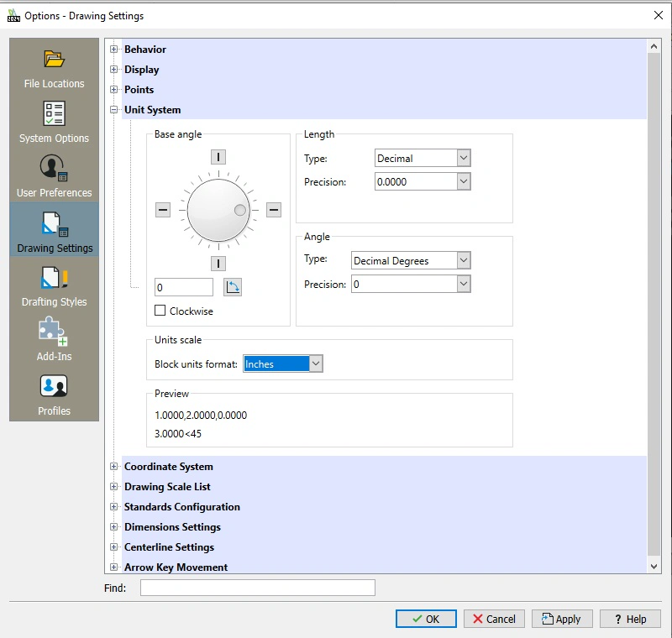672x638 pixels.
Task: Click in the Find search field
Action: (258, 588)
